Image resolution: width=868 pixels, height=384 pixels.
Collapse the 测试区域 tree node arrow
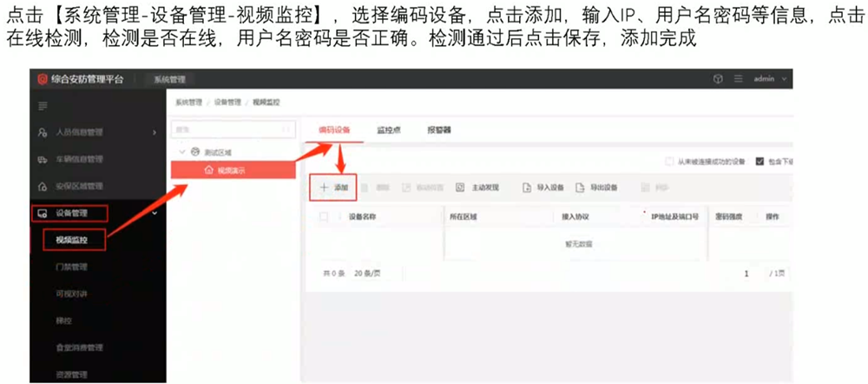tap(181, 151)
